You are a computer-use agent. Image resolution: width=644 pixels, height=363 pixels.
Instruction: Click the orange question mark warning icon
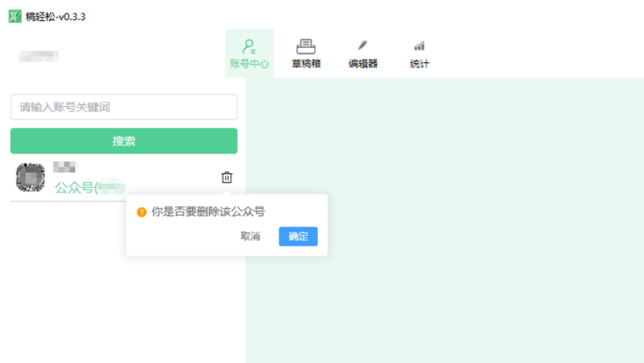pyautogui.click(x=142, y=212)
